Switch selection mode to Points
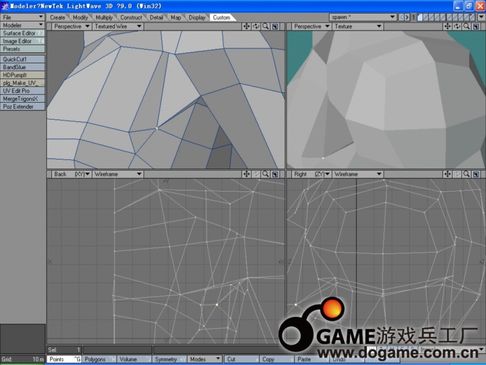The width and height of the screenshot is (486, 365). [x=64, y=359]
